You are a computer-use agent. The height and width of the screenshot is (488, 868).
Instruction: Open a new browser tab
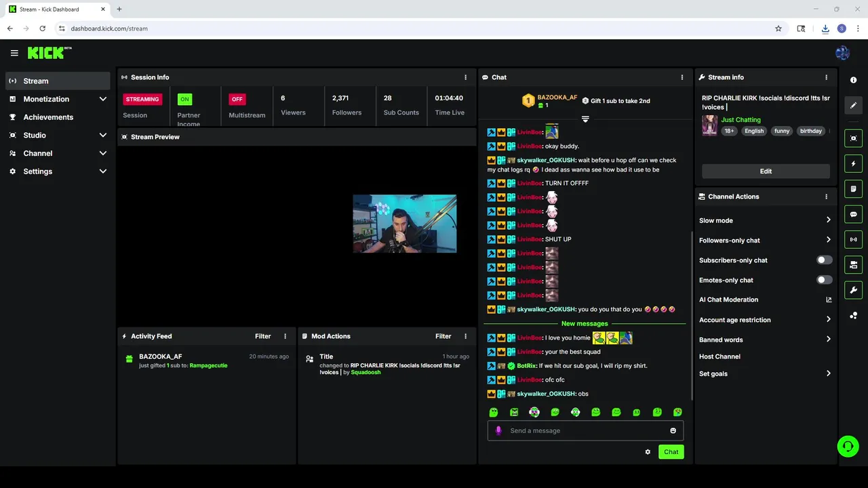click(119, 9)
